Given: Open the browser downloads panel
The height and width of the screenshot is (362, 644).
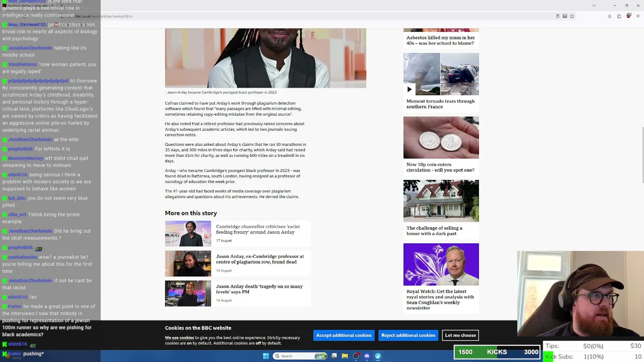Looking at the screenshot, I should click(x=609, y=16).
